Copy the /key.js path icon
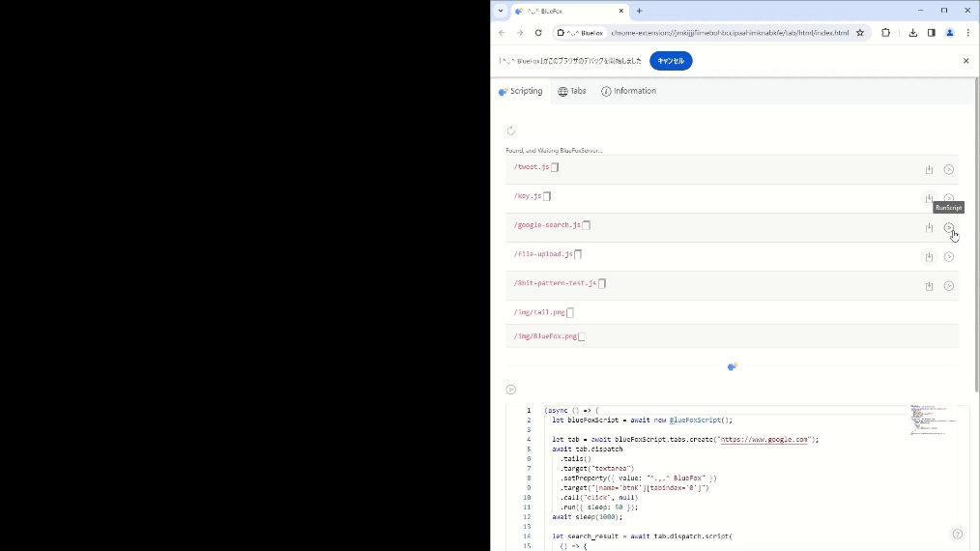Screen dimensions: 980x551 (547, 196)
